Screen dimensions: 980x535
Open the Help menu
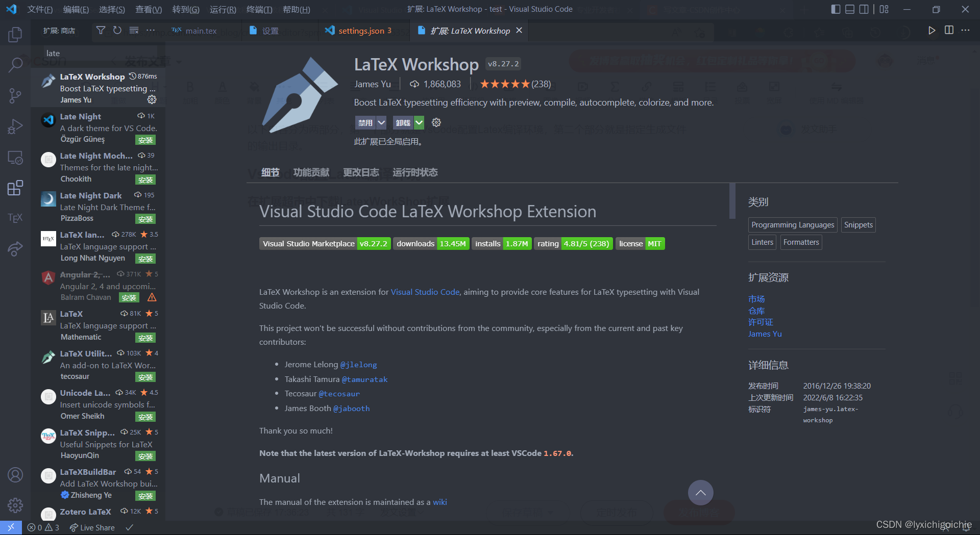296,9
